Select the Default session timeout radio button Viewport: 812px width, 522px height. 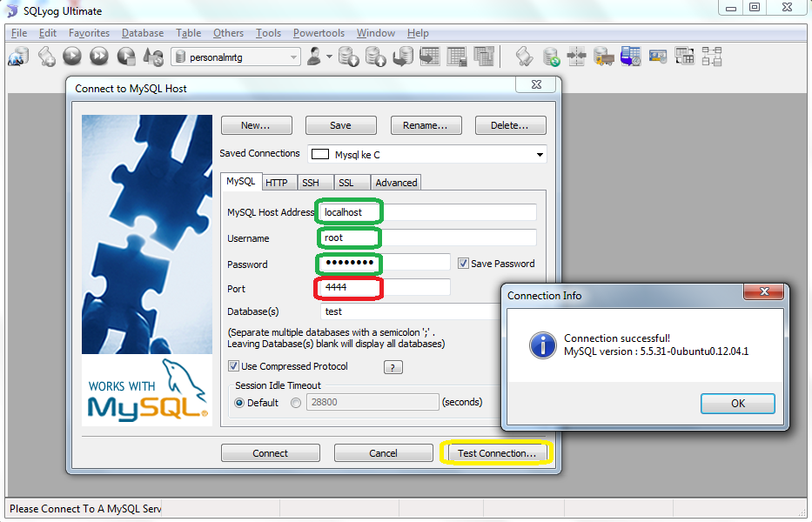click(239, 402)
